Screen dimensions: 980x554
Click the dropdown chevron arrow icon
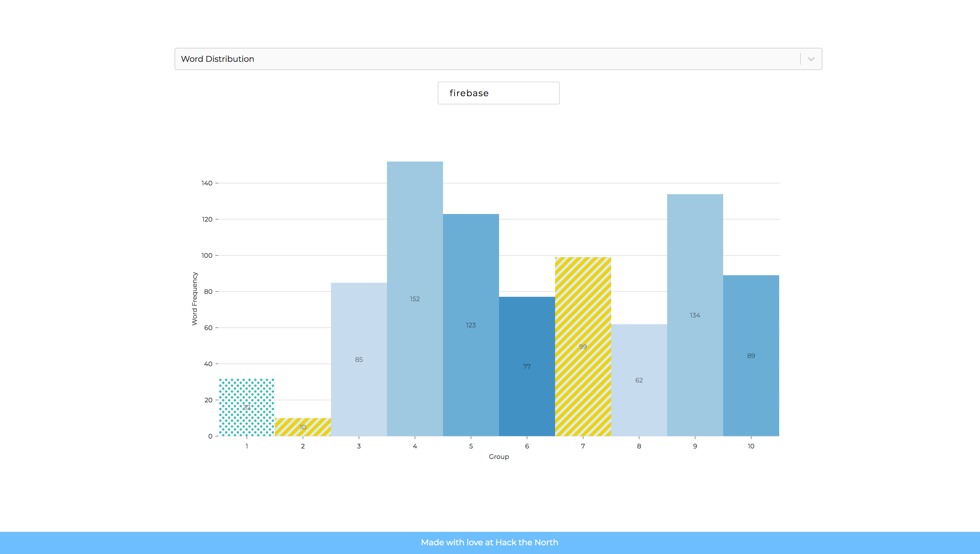[811, 59]
